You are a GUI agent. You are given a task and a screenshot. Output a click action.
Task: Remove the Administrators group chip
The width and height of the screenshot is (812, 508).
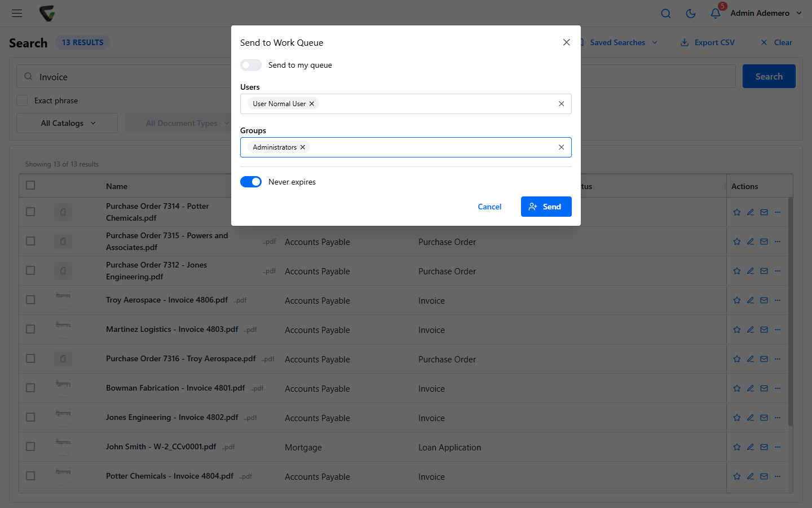(303, 147)
